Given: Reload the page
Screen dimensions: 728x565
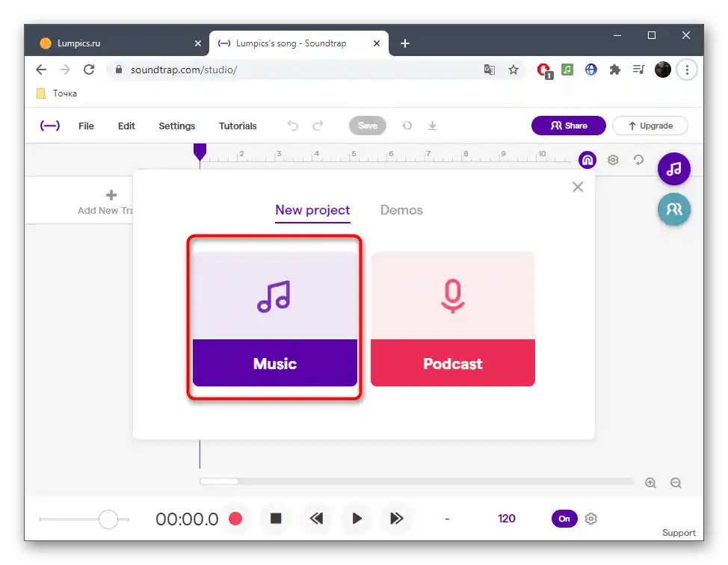Looking at the screenshot, I should coord(89,70).
